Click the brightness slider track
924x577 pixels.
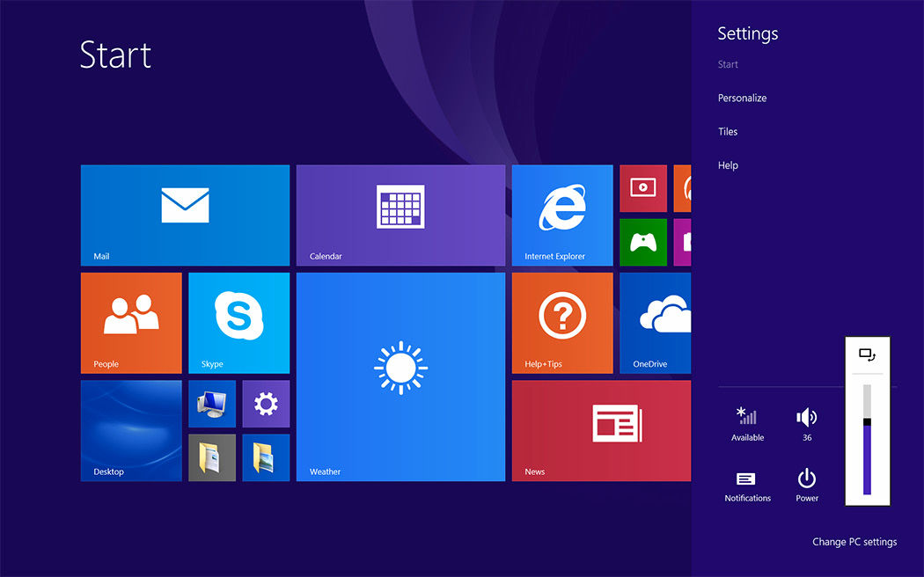[868, 439]
